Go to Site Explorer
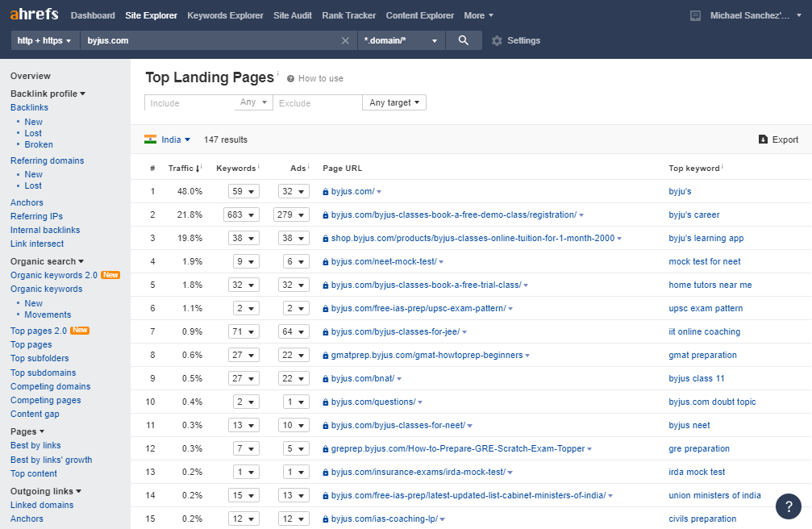Image resolution: width=812 pixels, height=529 pixels. [152, 15]
